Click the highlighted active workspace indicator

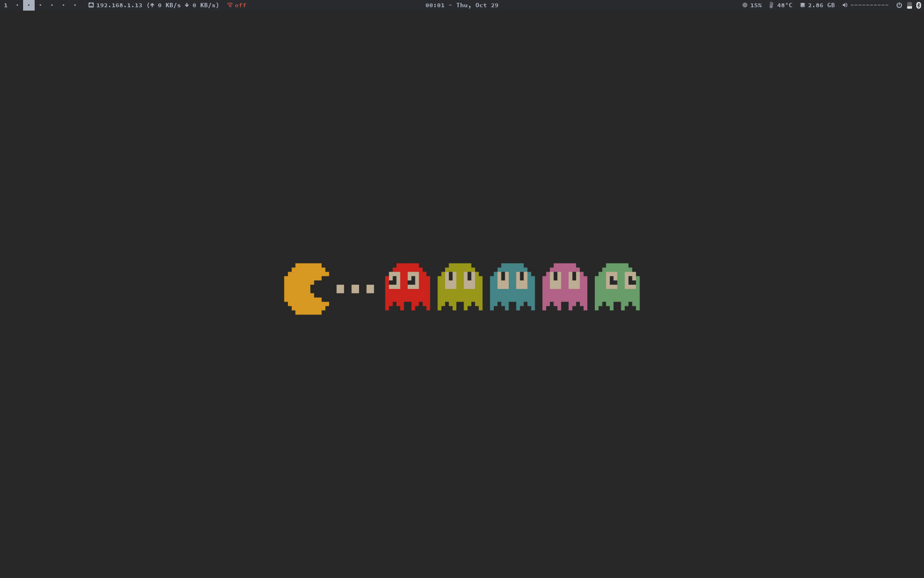click(x=29, y=5)
